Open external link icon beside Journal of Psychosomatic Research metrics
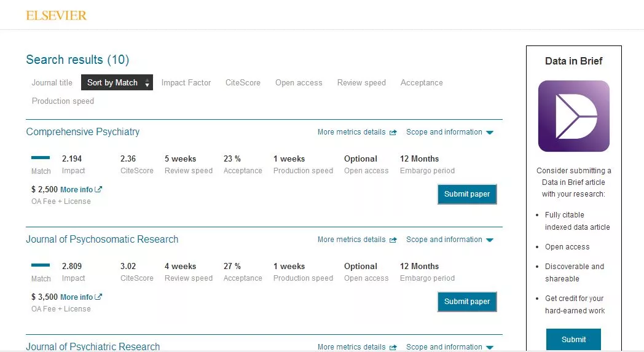This screenshot has width=644, height=352. tap(393, 240)
